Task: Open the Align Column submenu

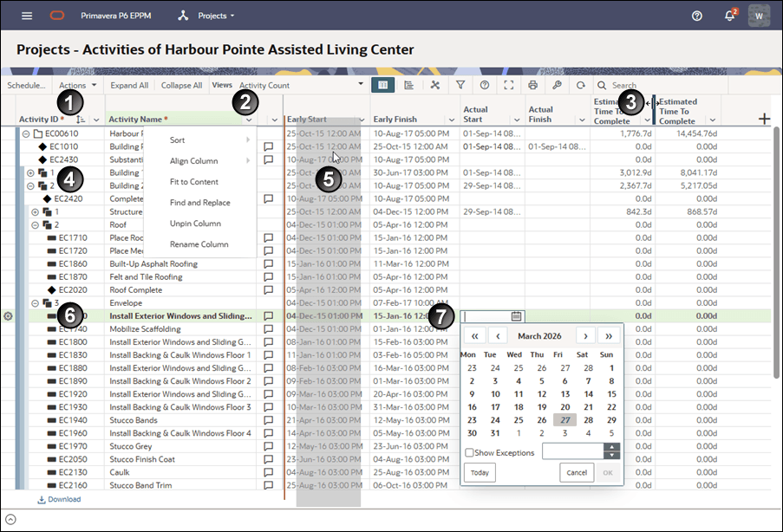Action: click(x=199, y=160)
